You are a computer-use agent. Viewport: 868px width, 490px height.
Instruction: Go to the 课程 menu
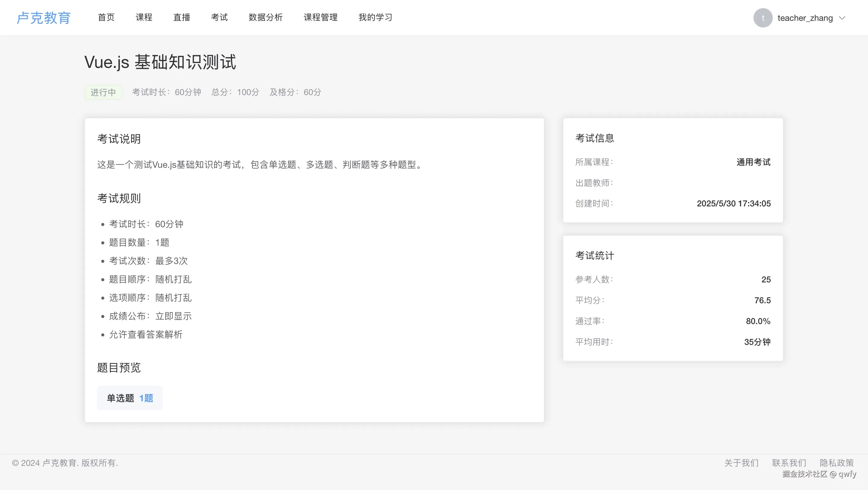pos(144,17)
